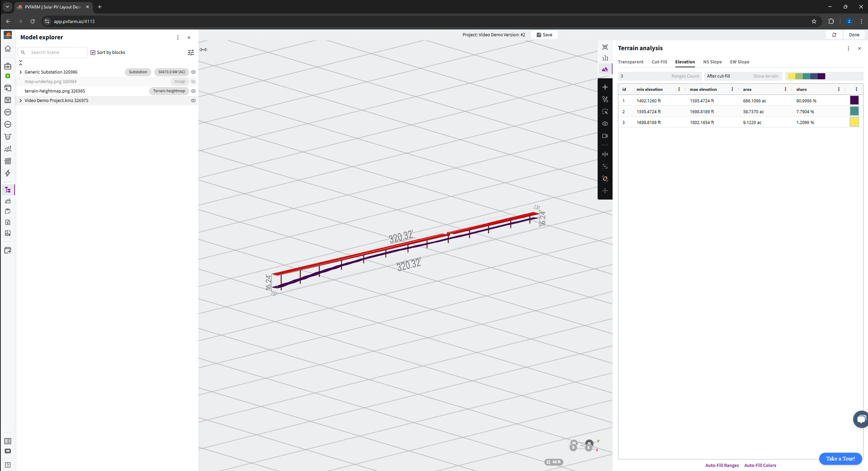The height and width of the screenshot is (471, 868).
Task: Click the Save button
Action: click(x=544, y=35)
